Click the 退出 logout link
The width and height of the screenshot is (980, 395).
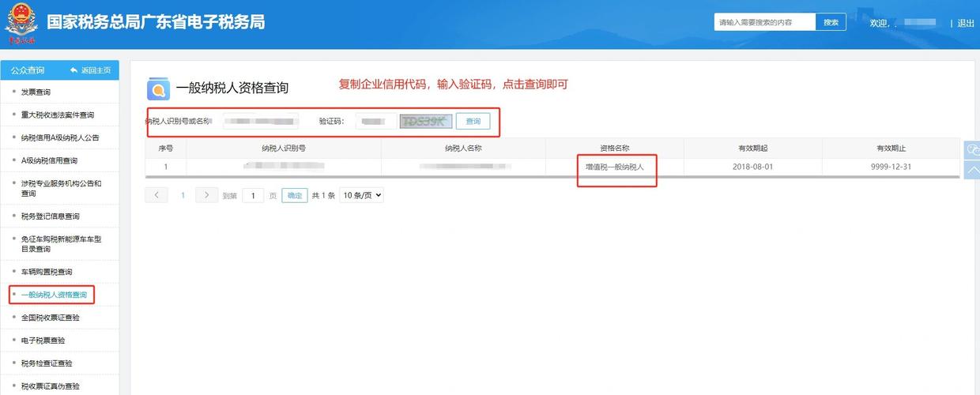pos(966,23)
